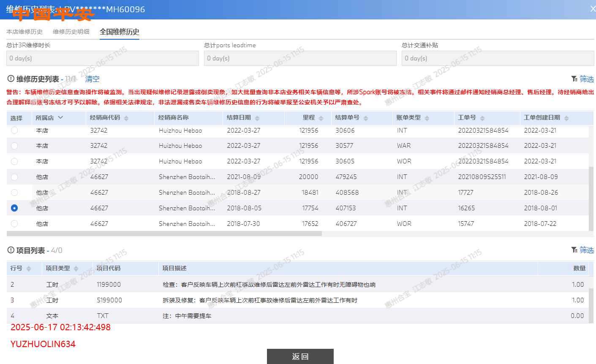Click work order number 17727 cell
596x364 pixels.
[x=466, y=193]
